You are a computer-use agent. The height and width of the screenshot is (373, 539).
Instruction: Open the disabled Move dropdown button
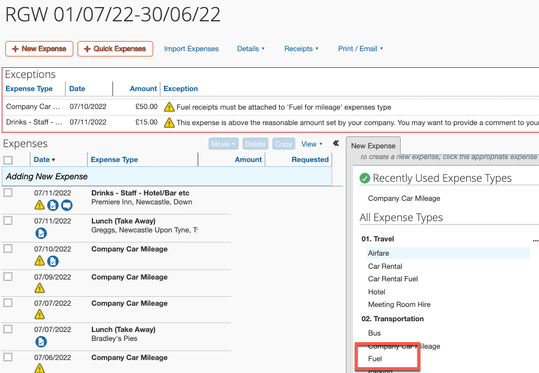pos(223,144)
